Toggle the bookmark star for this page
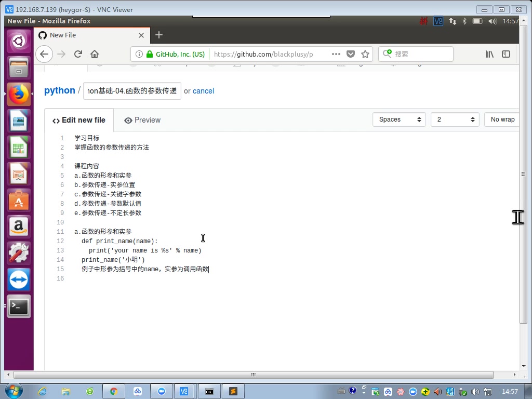 365,54
